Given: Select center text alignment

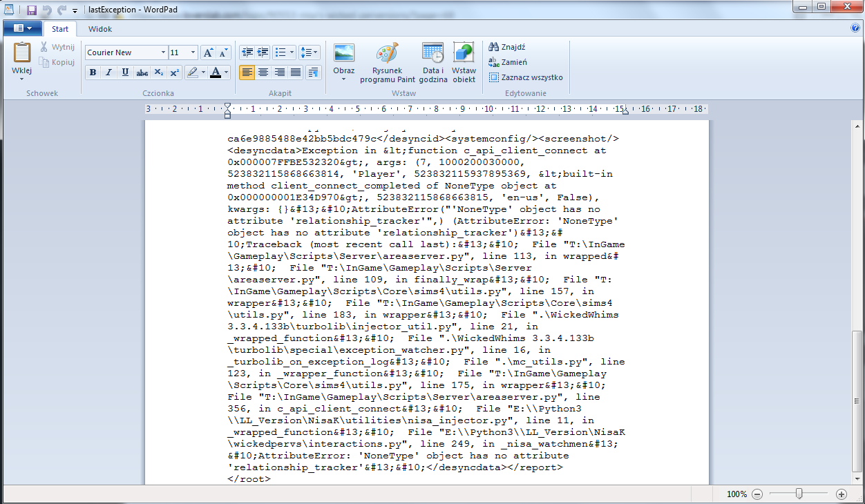Looking at the screenshot, I should click(263, 72).
